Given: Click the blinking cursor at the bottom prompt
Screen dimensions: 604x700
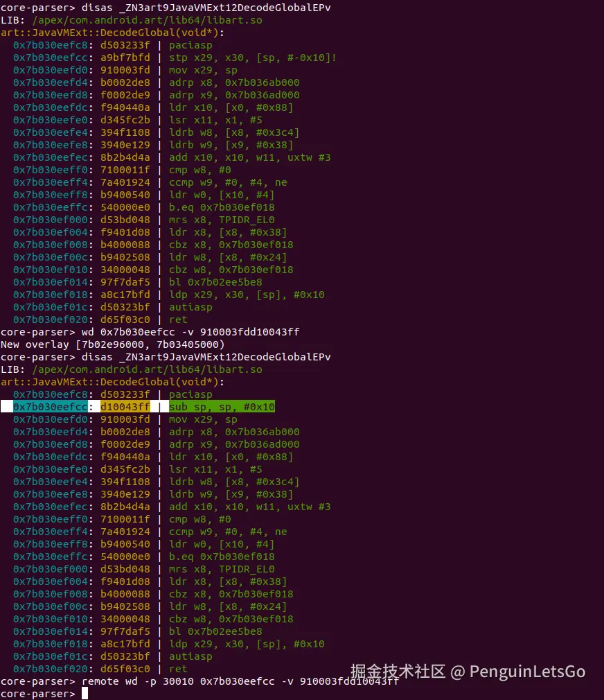Looking at the screenshot, I should pos(86,694).
